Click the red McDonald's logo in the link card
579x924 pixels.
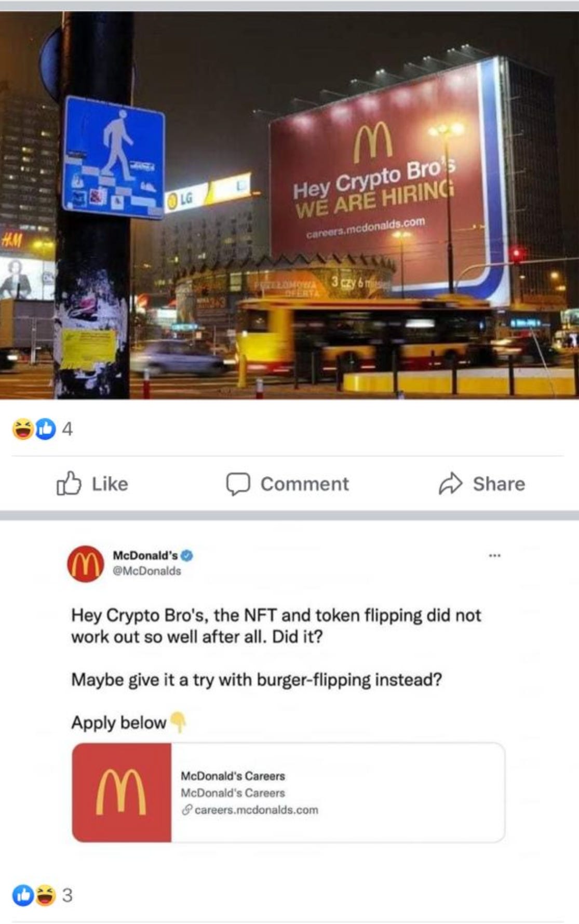click(x=122, y=793)
